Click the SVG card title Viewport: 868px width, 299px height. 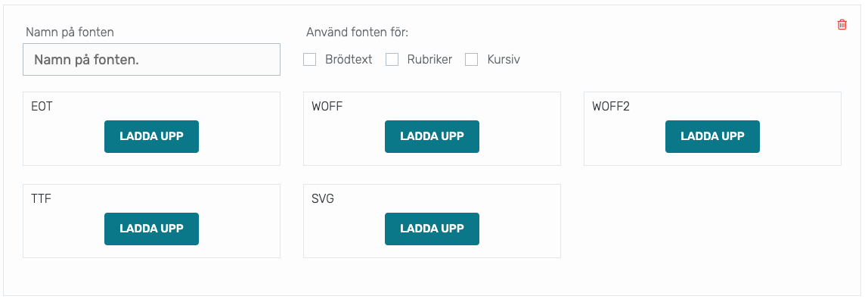point(323,199)
